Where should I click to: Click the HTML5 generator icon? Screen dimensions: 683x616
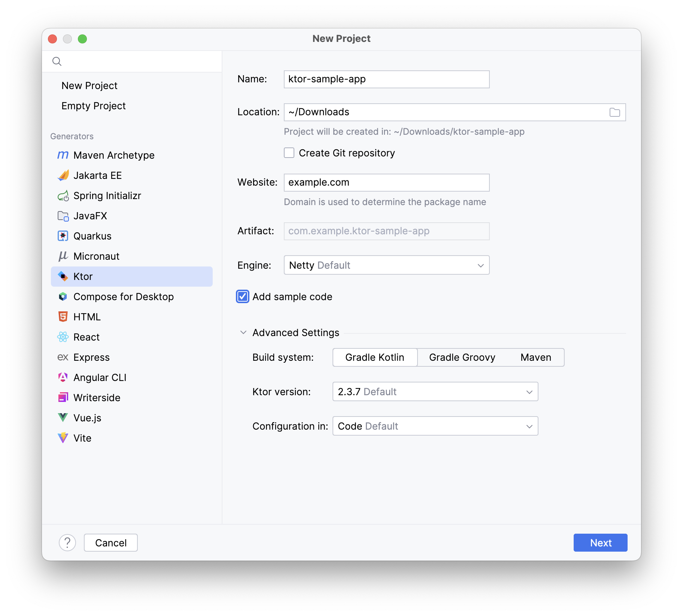point(63,317)
